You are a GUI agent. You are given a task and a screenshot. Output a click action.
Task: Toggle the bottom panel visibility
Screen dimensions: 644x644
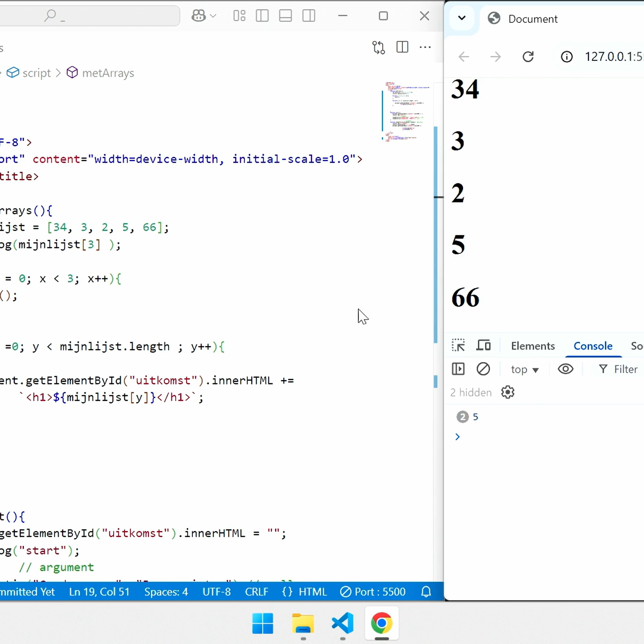point(286,16)
